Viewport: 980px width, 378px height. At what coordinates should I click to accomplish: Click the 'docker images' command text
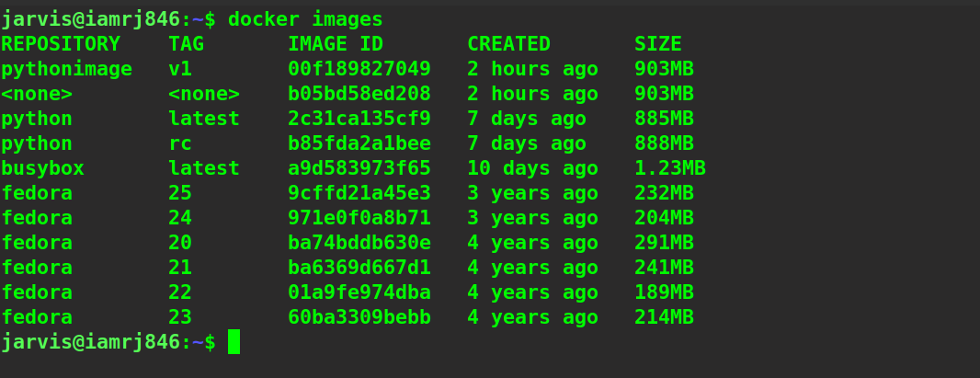(305, 18)
